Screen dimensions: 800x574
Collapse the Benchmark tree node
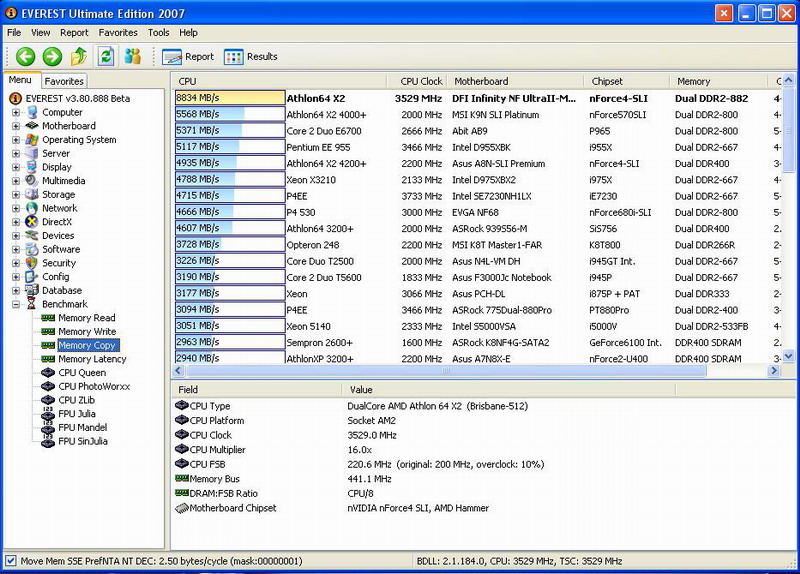[x=16, y=305]
